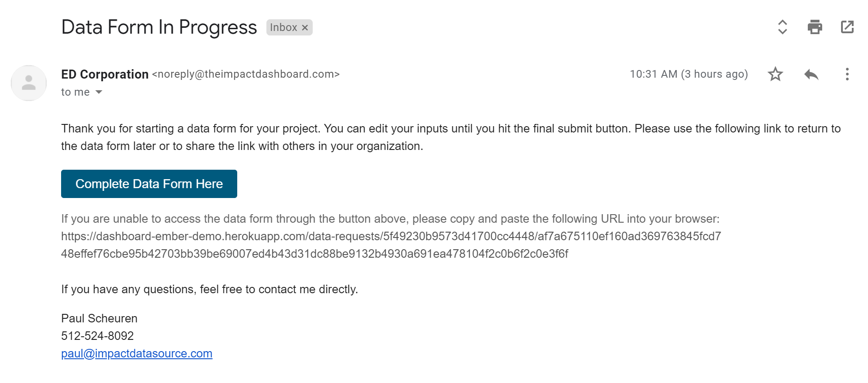Expand recipient details next to "to me"
Viewport: 868px width, 383px height.
click(99, 92)
